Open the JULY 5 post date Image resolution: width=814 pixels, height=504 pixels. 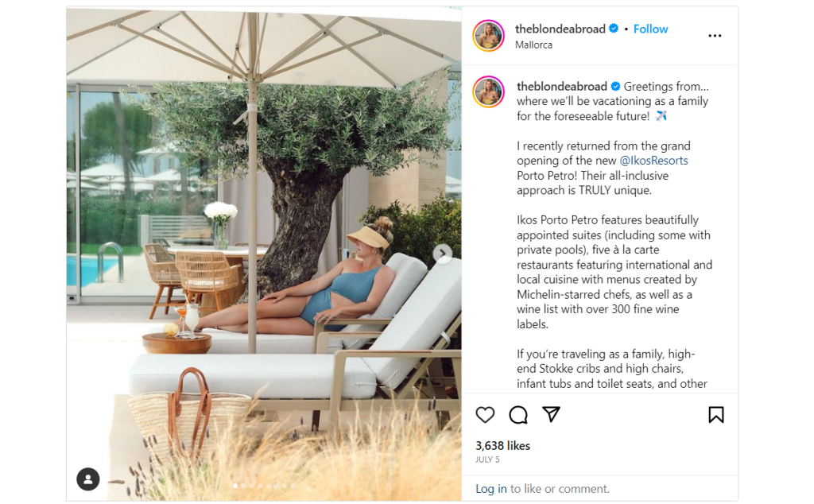487,460
